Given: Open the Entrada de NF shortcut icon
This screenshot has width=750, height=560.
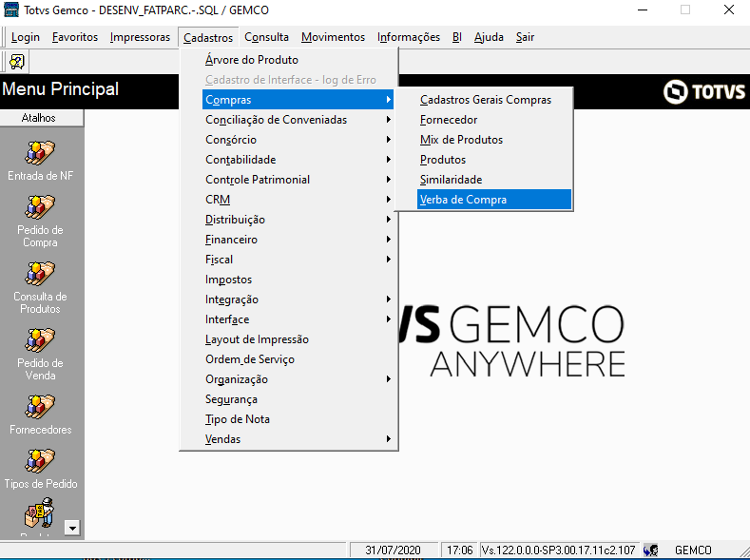Looking at the screenshot, I should click(x=40, y=152).
